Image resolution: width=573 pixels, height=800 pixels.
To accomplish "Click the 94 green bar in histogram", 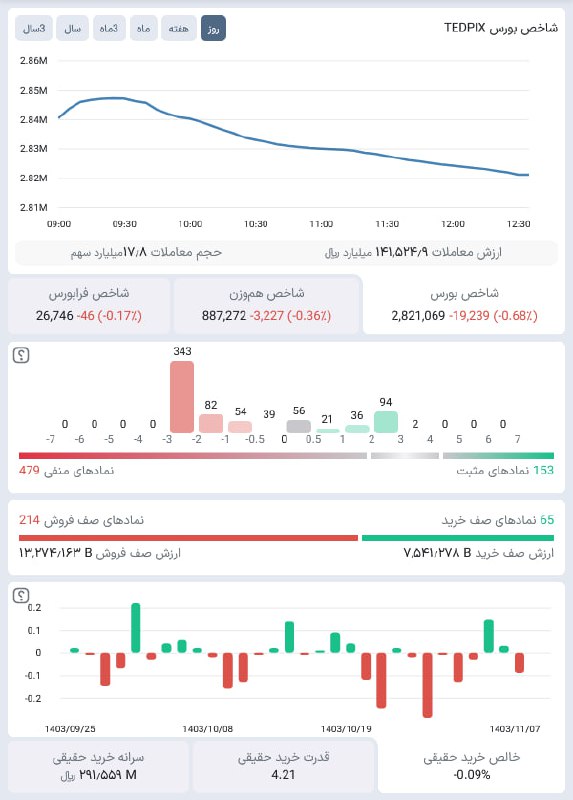I will [x=386, y=422].
